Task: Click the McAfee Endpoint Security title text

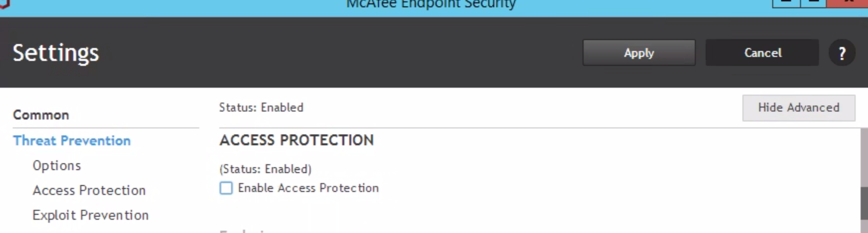Action: point(431,4)
